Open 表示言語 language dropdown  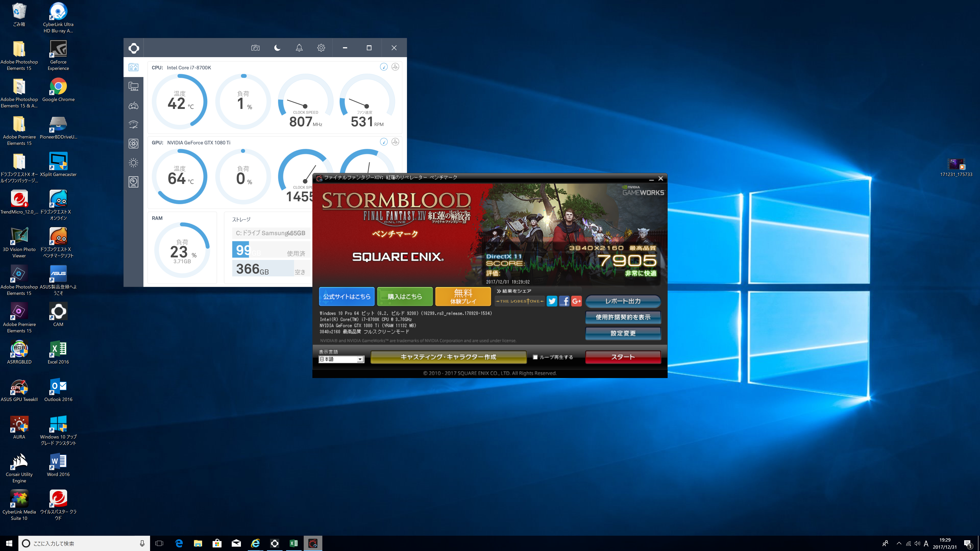tap(341, 359)
